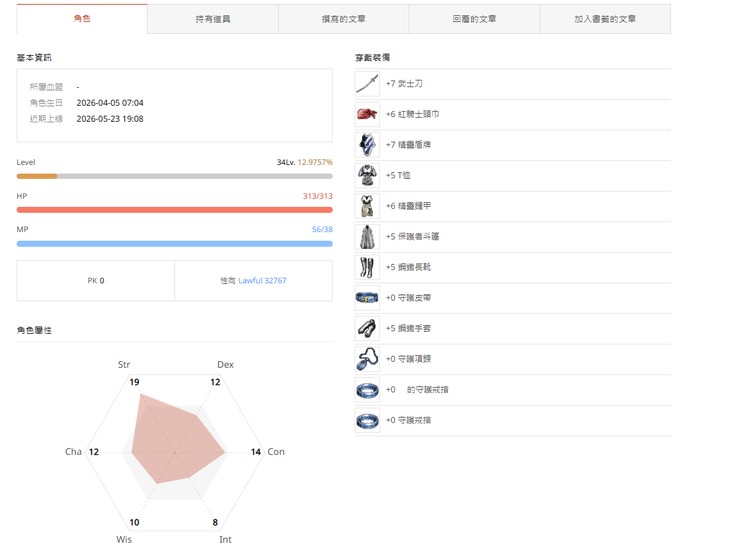Click the 角色屬性 section heading
The height and width of the screenshot is (546, 750).
(34, 330)
